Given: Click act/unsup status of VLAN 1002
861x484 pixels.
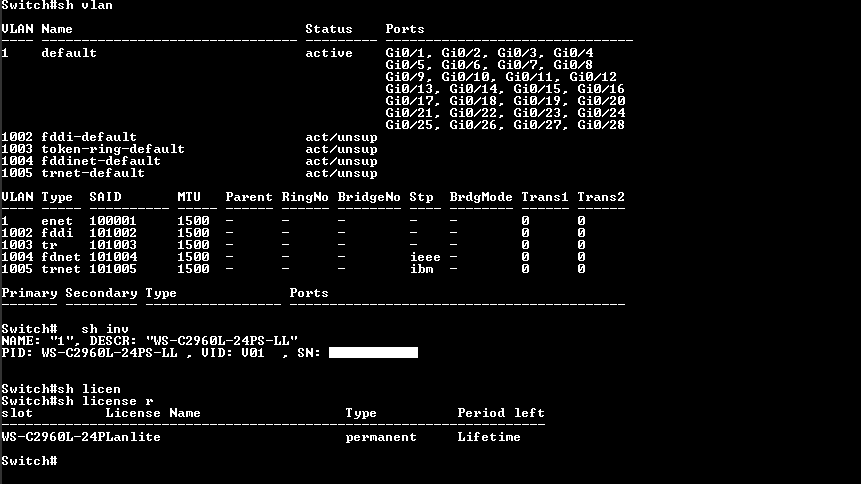Looking at the screenshot, I should coord(341,137).
